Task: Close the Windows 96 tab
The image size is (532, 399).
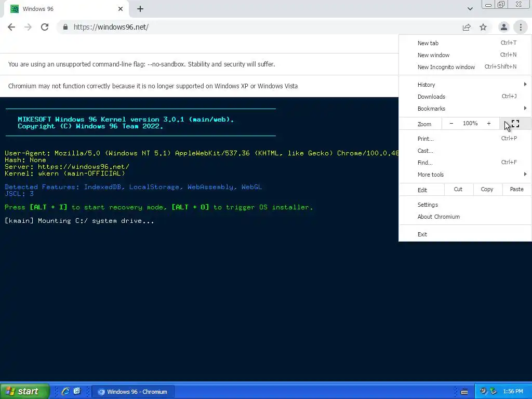Action: point(121,9)
